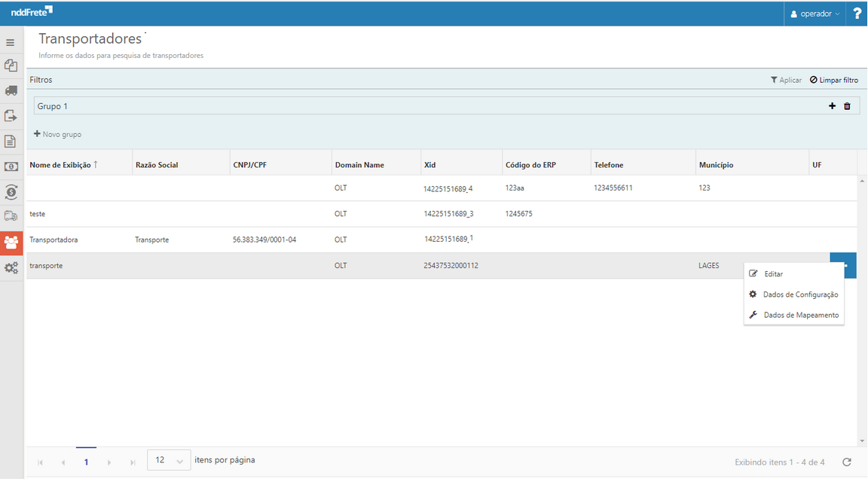Click the Aplicar filter button

[786, 80]
